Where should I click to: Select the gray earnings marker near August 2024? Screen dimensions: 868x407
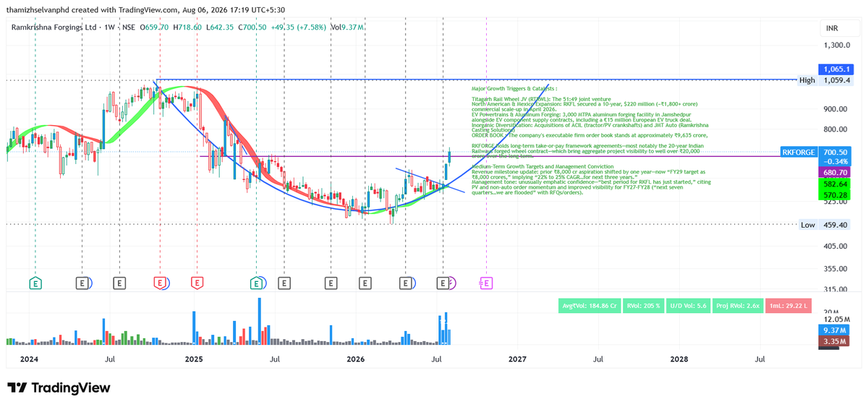click(119, 283)
